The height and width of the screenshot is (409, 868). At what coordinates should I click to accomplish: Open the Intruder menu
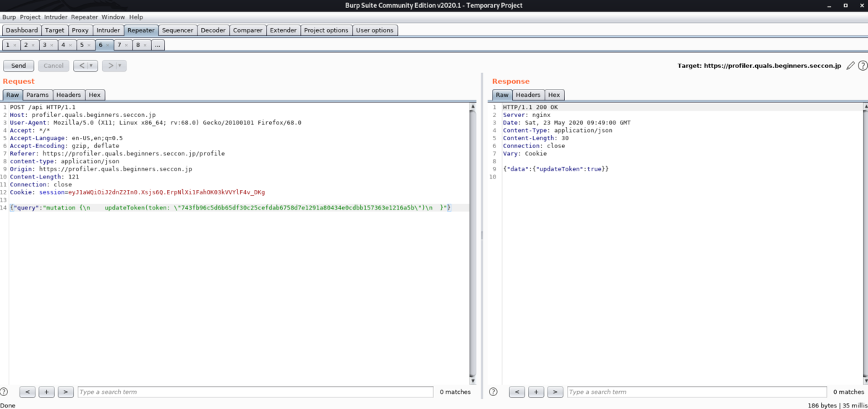coord(56,17)
